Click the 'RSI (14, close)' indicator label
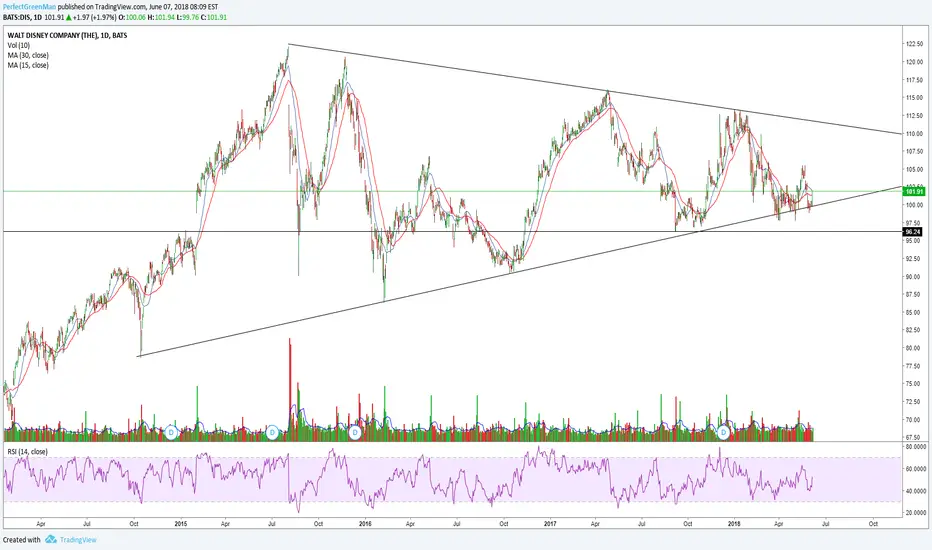The width and height of the screenshot is (932, 550). click(27, 452)
